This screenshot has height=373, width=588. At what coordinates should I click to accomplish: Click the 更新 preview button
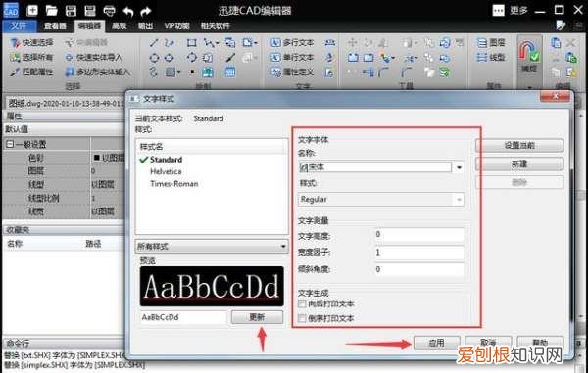[x=257, y=317]
